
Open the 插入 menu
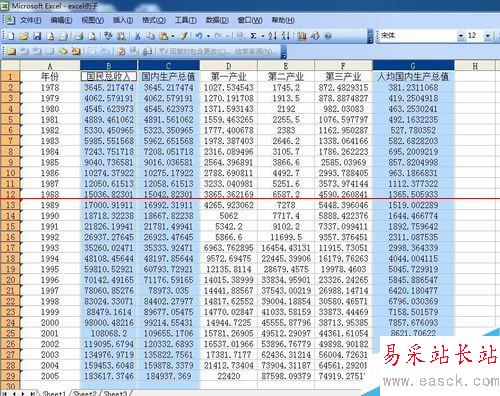pyautogui.click(x=123, y=20)
